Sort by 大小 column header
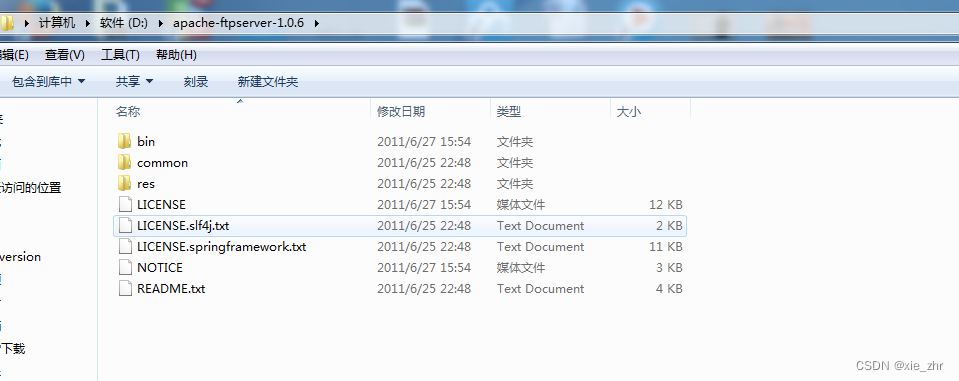The width and height of the screenshot is (959, 381). click(629, 112)
